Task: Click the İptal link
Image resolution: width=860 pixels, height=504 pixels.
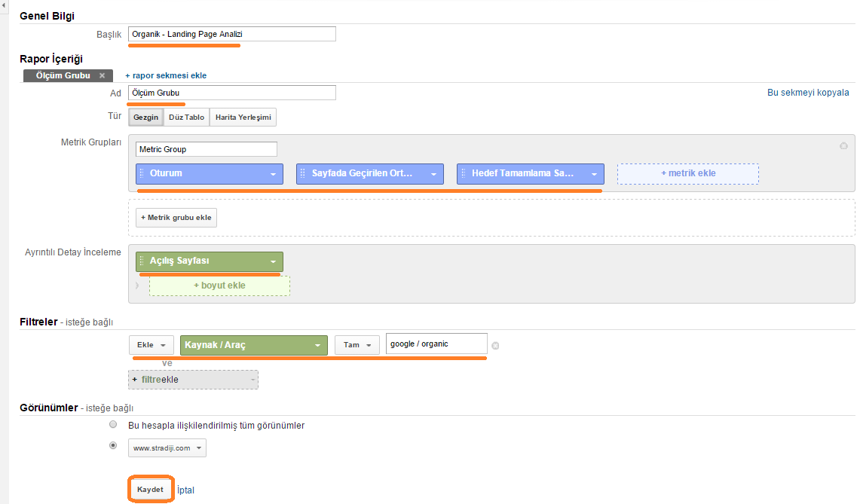Action: (x=185, y=490)
